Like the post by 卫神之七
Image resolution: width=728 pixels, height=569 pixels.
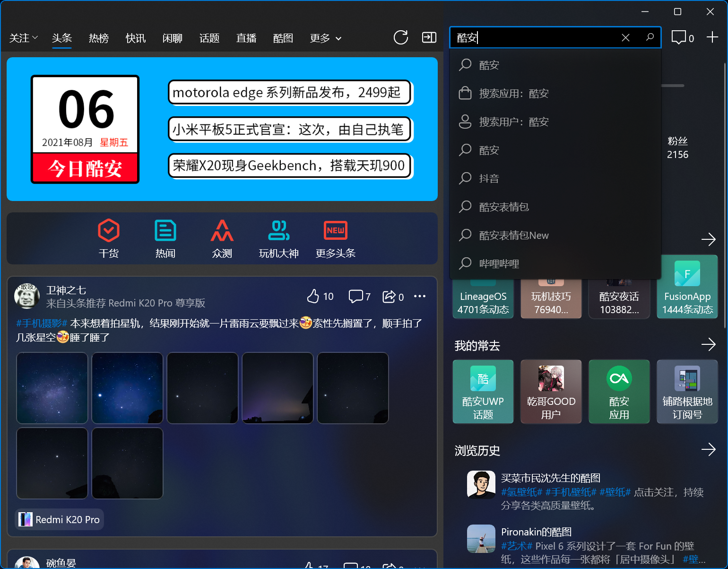click(320, 297)
